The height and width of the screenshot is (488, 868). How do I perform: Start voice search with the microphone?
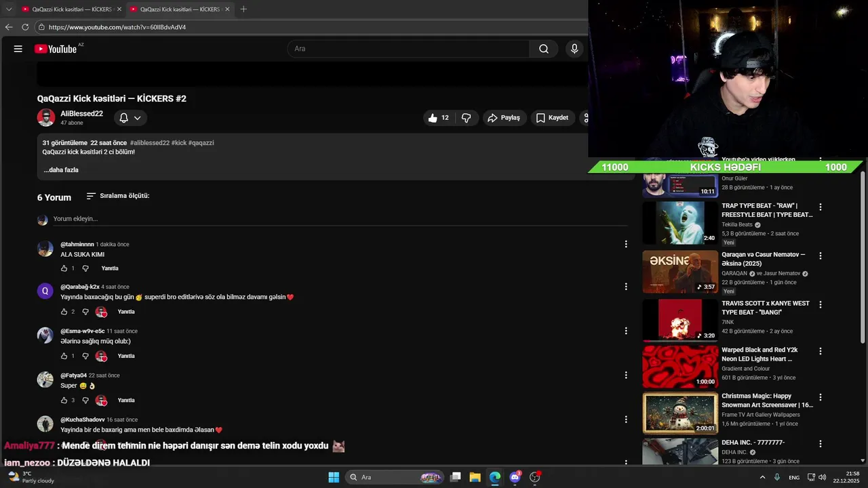pyautogui.click(x=574, y=49)
